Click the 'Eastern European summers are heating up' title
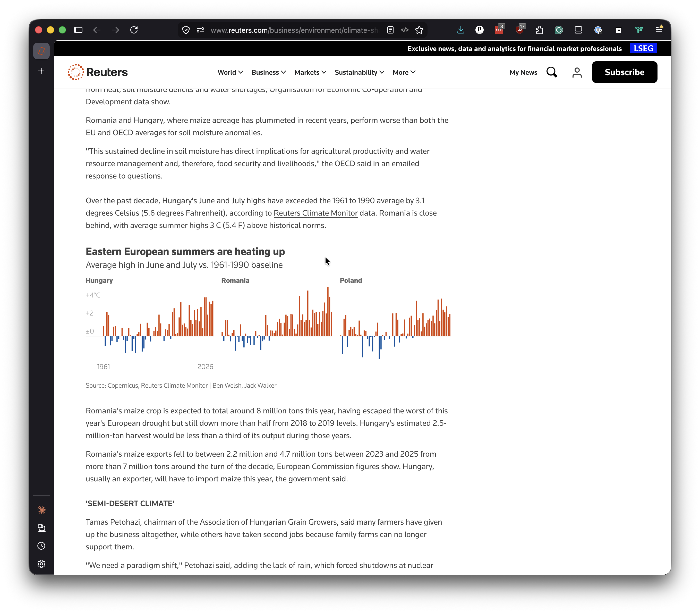The height and width of the screenshot is (613, 700). click(x=185, y=251)
